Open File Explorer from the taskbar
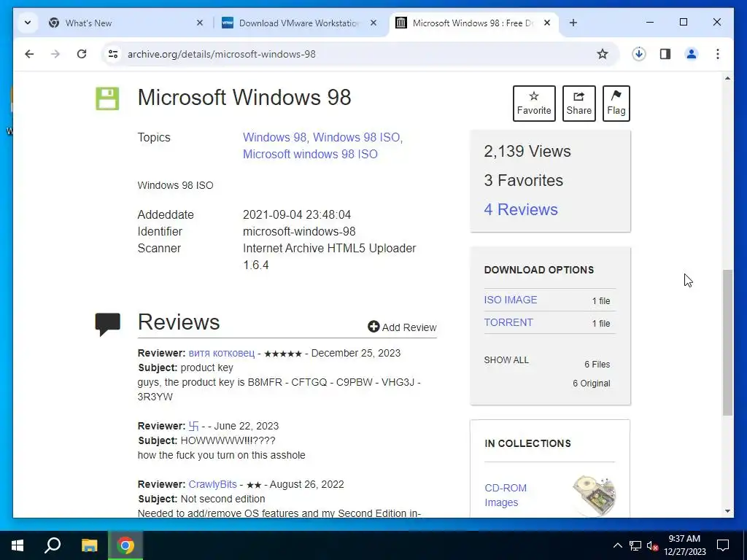Viewport: 747px width, 560px height. coord(89,545)
